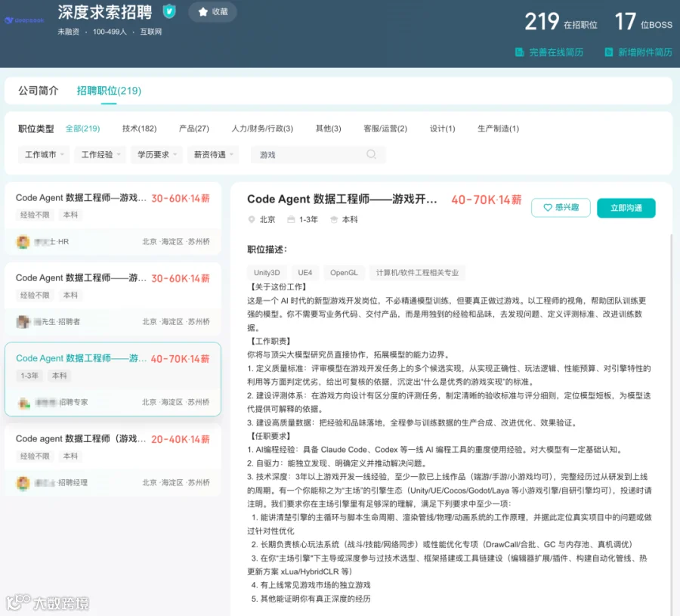Viewport: 680px width, 616px height.
Task: Click the 职位描述 heading
Action: pyautogui.click(x=267, y=249)
